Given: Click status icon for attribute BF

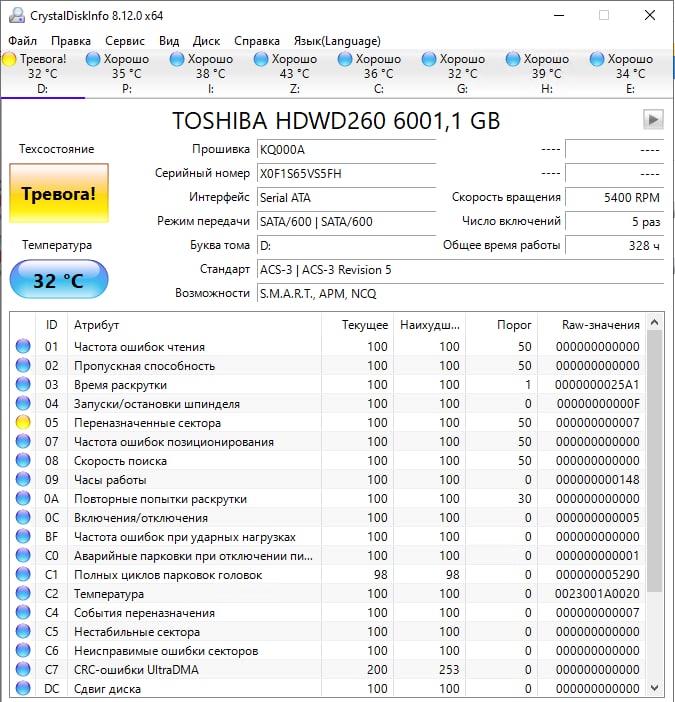Looking at the screenshot, I should pos(23,536).
